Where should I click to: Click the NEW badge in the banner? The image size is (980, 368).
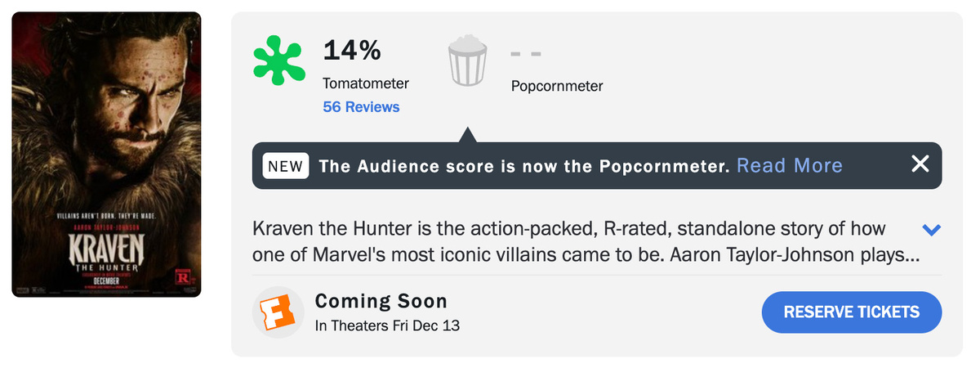286,166
